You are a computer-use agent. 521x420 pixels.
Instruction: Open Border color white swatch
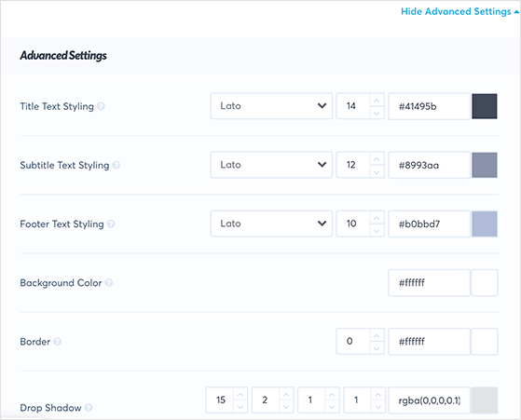pos(485,342)
